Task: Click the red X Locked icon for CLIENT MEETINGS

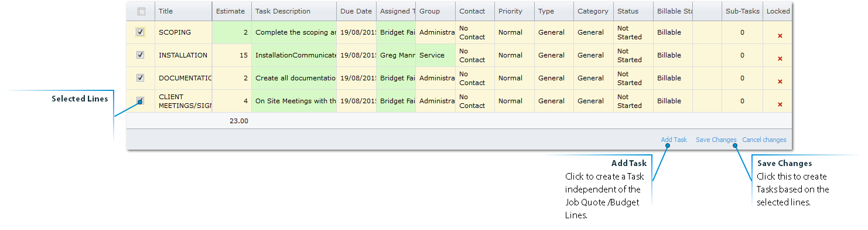Action: coord(780,104)
